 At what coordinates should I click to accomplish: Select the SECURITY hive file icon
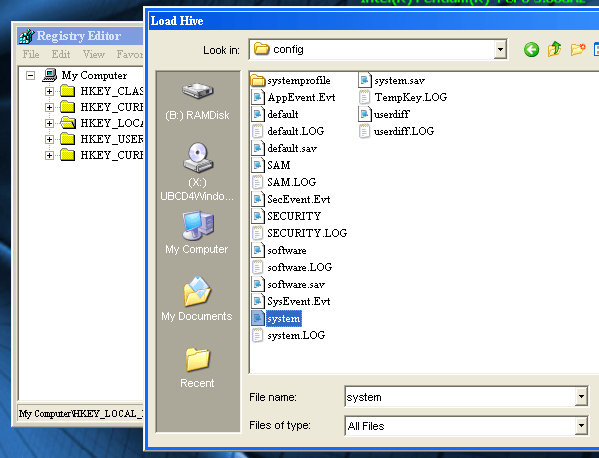[x=258, y=216]
